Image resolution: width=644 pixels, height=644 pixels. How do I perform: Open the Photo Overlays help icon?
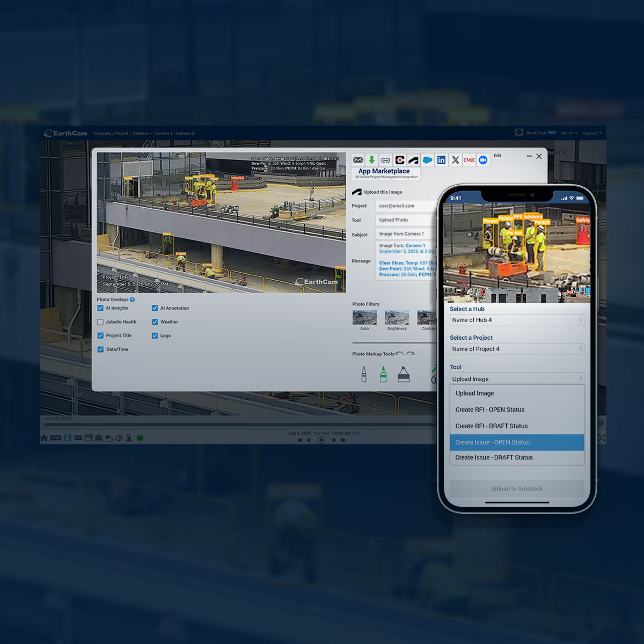point(132,299)
